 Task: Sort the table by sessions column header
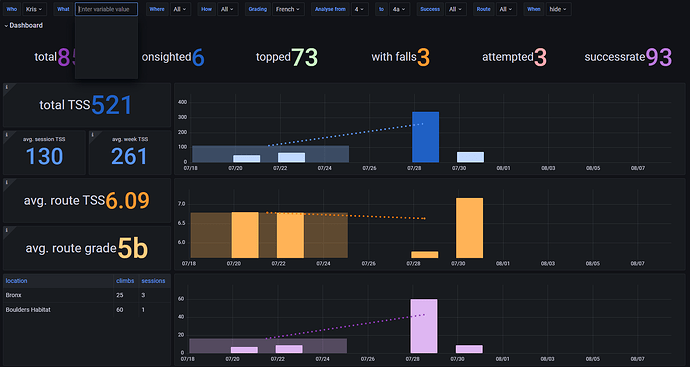tap(153, 281)
